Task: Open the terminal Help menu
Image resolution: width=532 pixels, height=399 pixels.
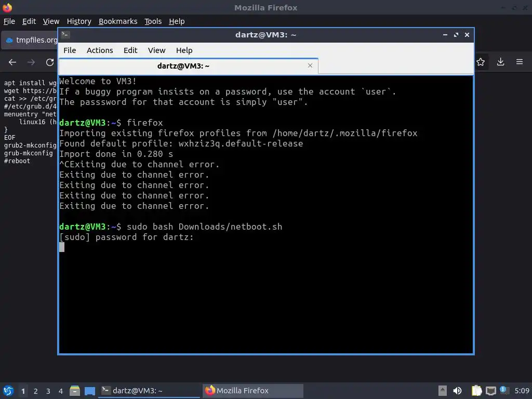Action: point(184,50)
